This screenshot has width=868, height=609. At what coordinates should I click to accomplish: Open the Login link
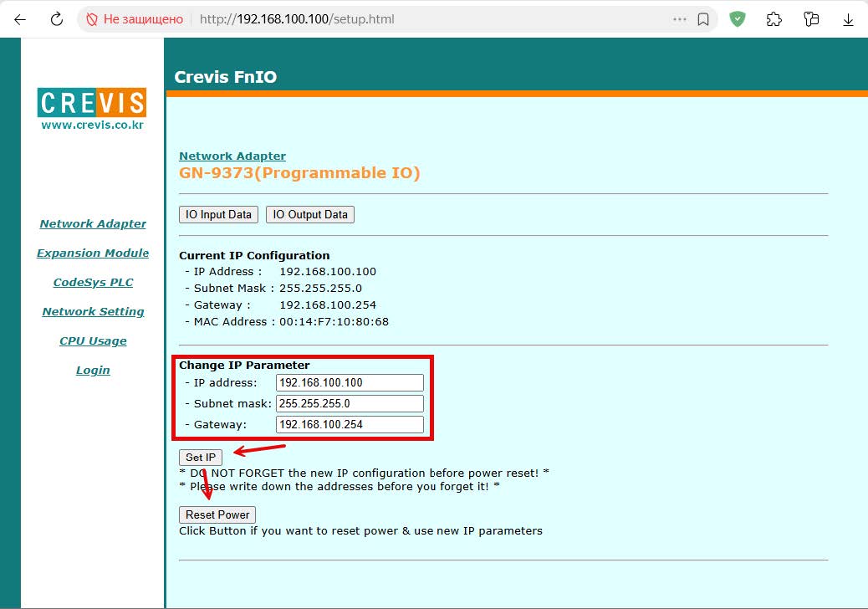tap(93, 371)
